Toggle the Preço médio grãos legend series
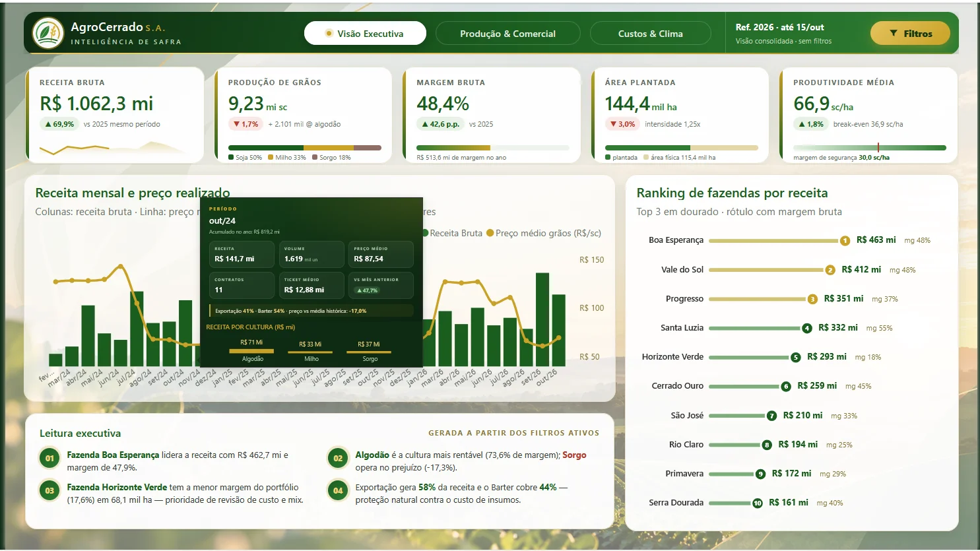 coord(544,233)
